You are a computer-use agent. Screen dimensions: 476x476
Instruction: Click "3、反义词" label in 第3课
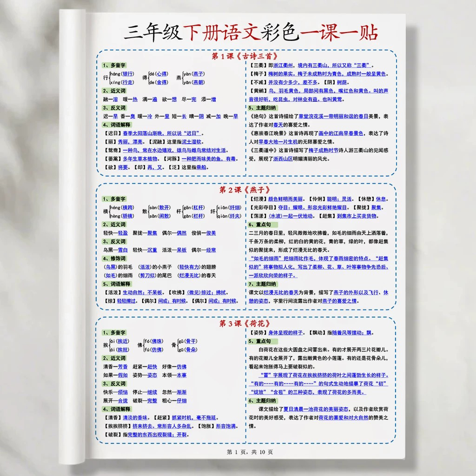coord(114,383)
